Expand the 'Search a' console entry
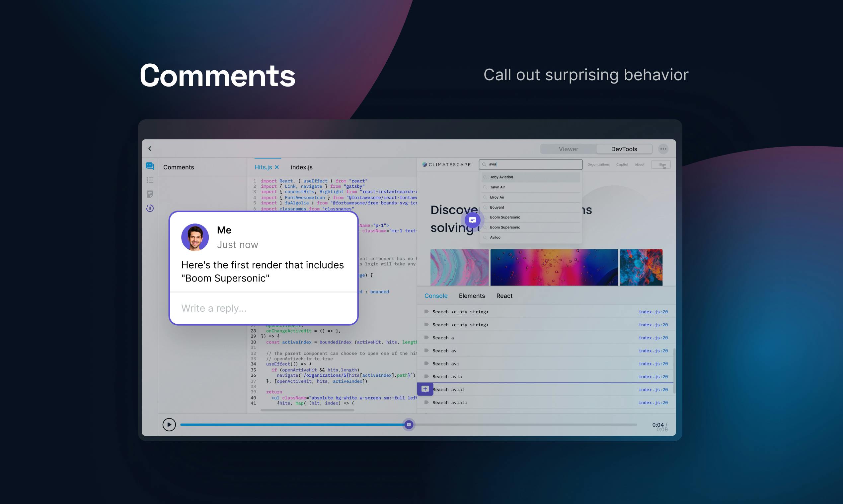The image size is (843, 504). tap(426, 338)
